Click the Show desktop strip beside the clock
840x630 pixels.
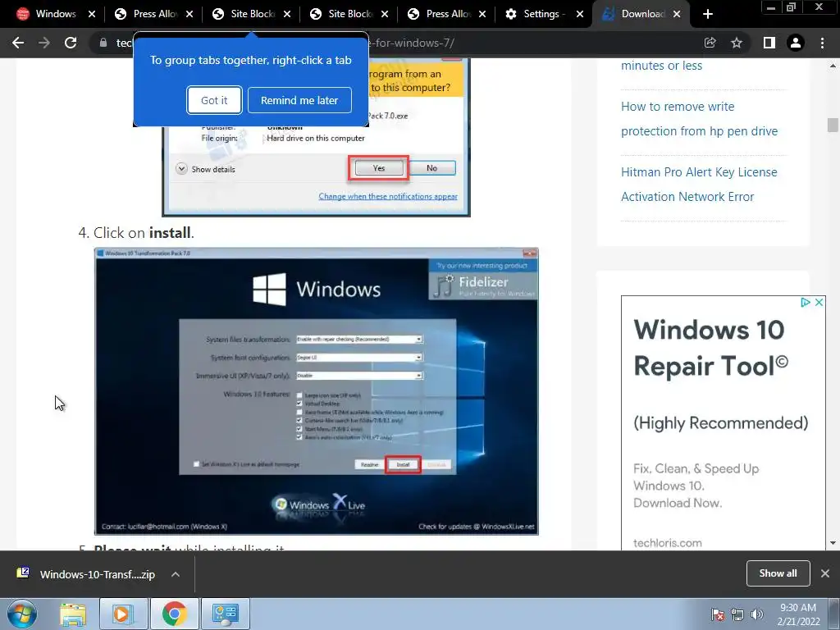pos(833,614)
